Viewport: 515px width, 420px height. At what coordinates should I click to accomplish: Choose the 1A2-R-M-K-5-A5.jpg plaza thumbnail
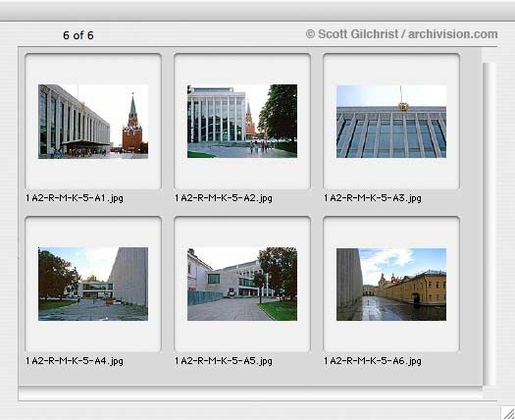pyautogui.click(x=242, y=284)
